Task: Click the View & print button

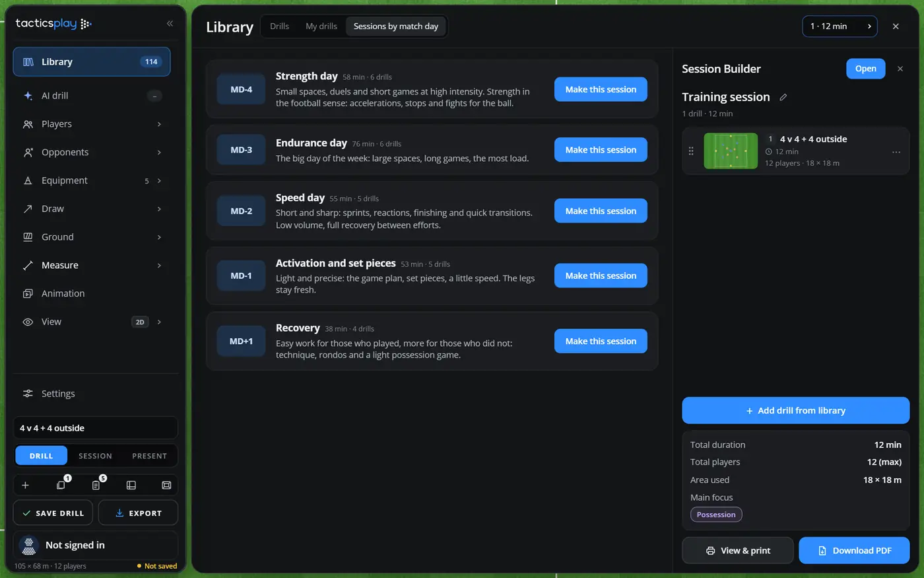Action: point(738,551)
